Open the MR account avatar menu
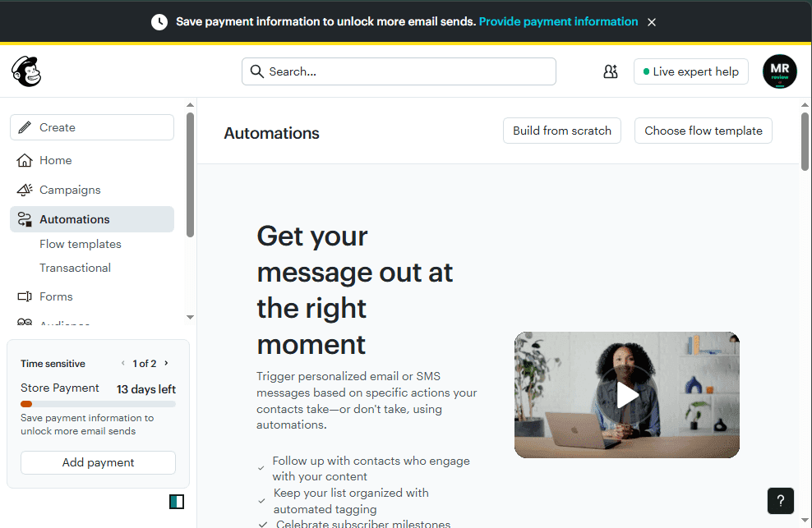Screen dimensions: 812x528 tap(779, 71)
